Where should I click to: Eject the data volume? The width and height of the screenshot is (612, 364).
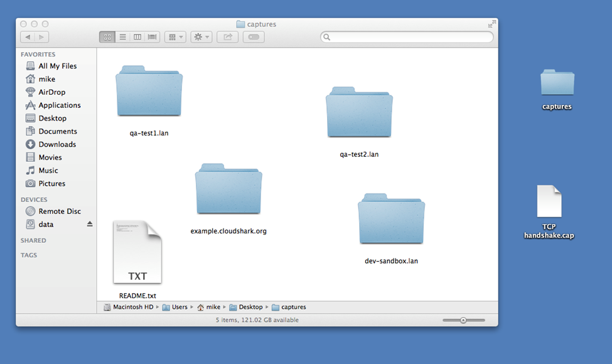tap(89, 224)
